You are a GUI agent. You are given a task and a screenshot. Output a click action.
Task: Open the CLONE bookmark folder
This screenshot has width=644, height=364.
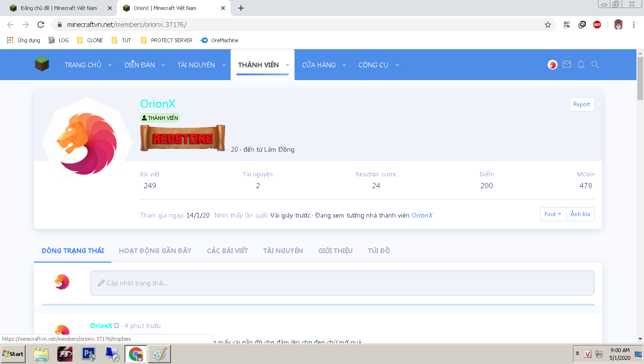click(x=90, y=40)
